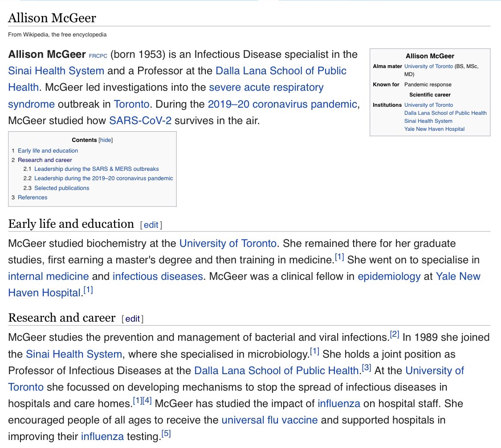Follow the severe acute respiratory syndrome link
Viewport: 501px width, 448px height.
click(x=266, y=87)
